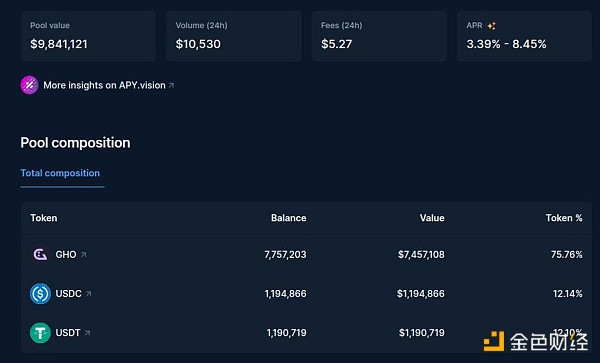This screenshot has width=600, height=363.
Task: Select the Total composition tab
Action: [x=60, y=173]
